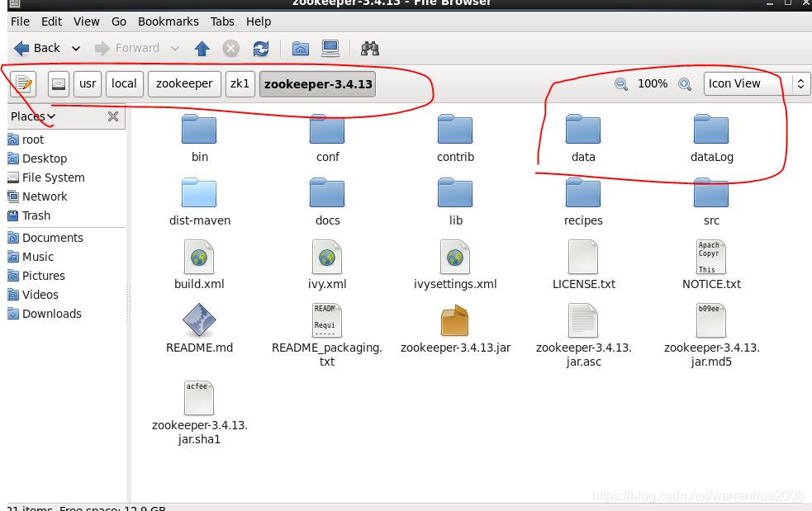Select the zookeeper-3.4.13.jar.md5 file thumbnail

pyautogui.click(x=711, y=320)
